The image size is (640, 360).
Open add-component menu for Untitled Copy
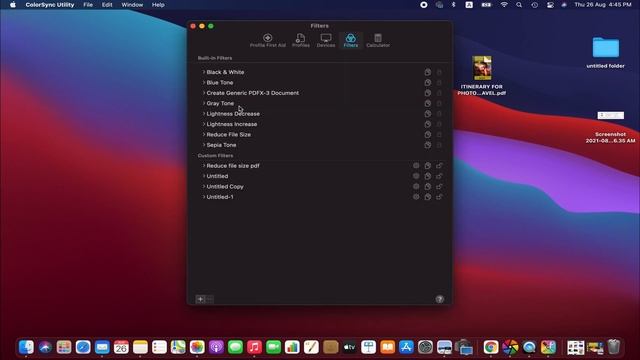[x=416, y=187]
